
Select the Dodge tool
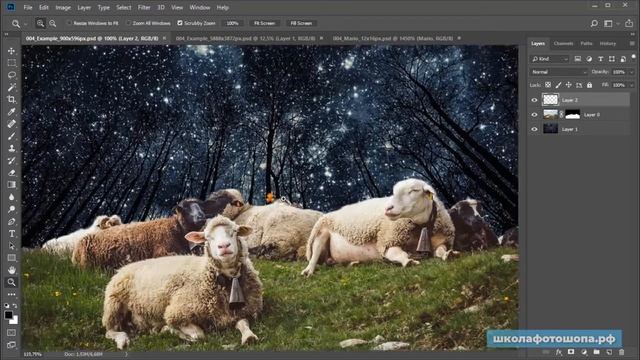coord(11,209)
